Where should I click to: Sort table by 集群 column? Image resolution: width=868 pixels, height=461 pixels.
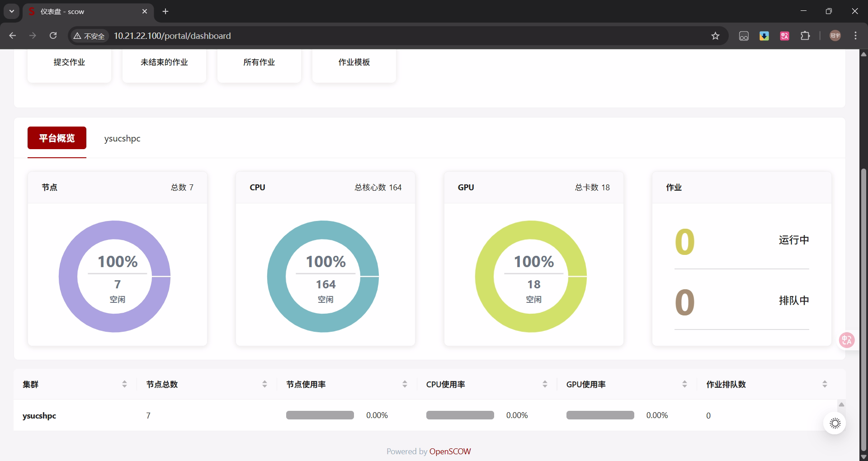[x=124, y=384]
